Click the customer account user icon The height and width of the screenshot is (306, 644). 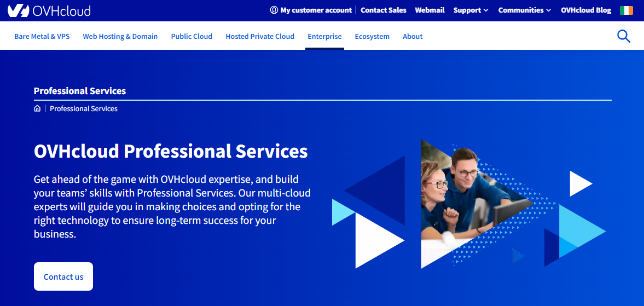274,10
